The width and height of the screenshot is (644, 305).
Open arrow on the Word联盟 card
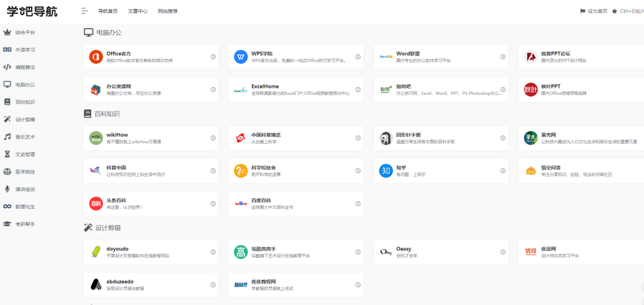click(x=503, y=57)
